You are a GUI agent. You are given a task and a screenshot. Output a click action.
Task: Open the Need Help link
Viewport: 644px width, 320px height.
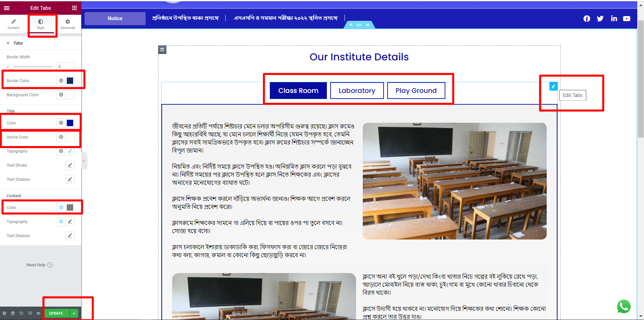click(x=40, y=265)
